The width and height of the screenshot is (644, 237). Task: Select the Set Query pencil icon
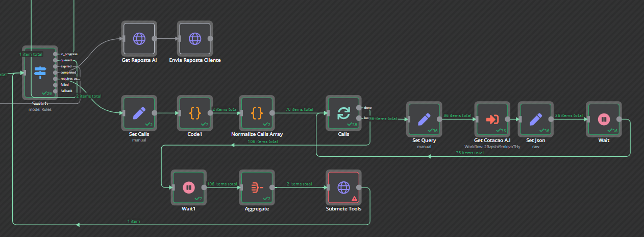click(424, 120)
